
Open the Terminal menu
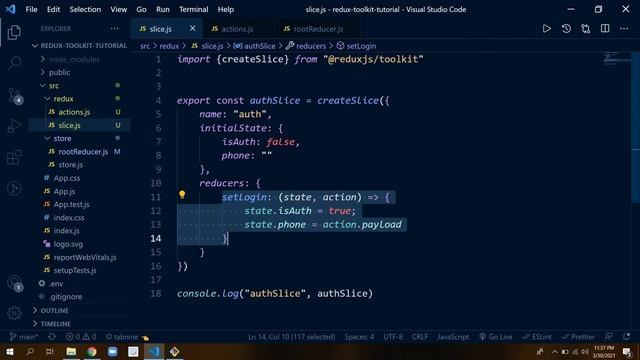tap(193, 9)
